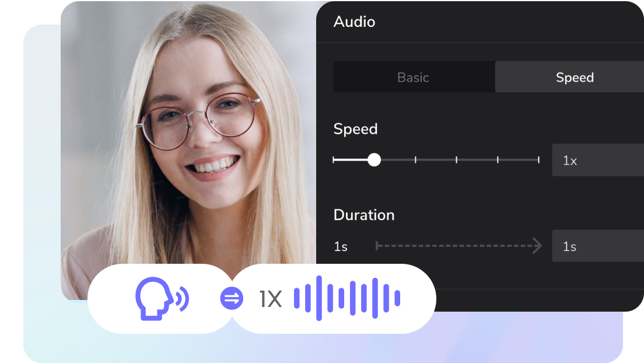Select the waveform visualization in the overlay badge
The image size is (644, 363).
click(347, 298)
